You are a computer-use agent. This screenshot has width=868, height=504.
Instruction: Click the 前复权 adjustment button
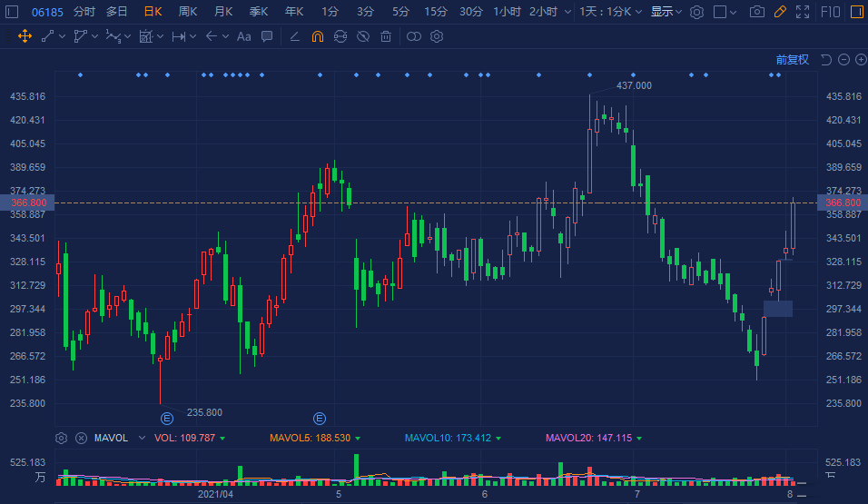click(792, 60)
